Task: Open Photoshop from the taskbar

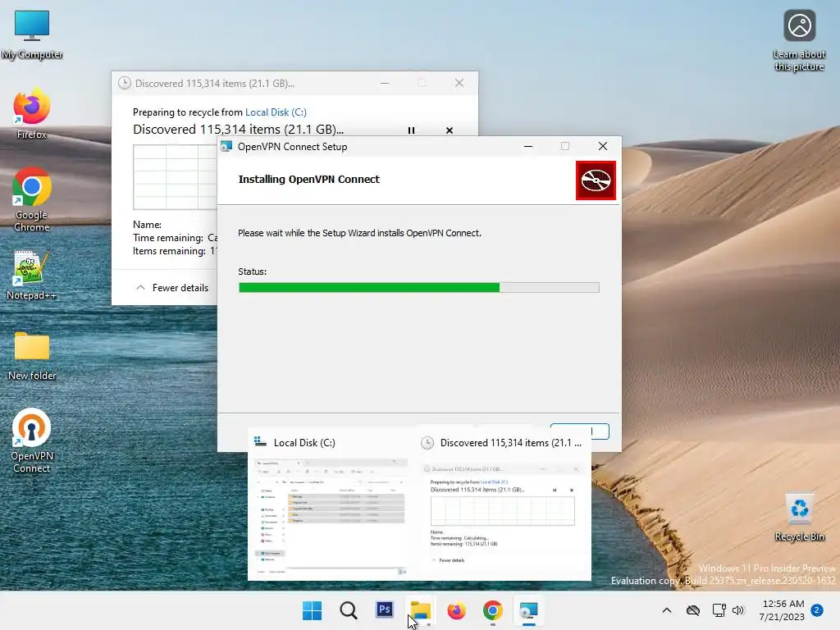Action: click(384, 610)
